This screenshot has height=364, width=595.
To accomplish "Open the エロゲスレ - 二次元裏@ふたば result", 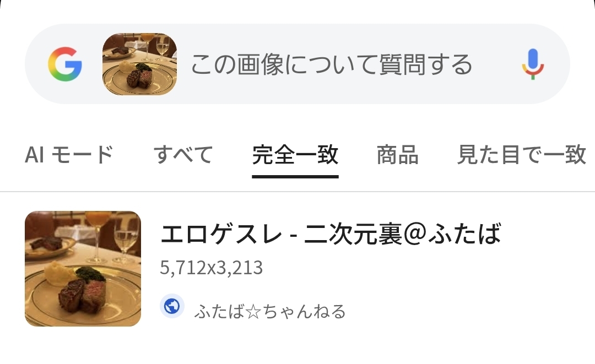I will coord(331,233).
